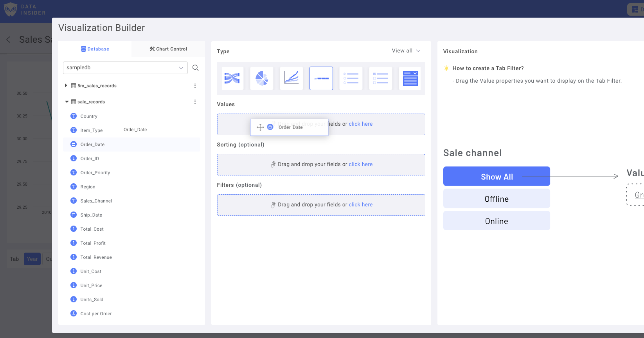
Task: Click 'click here' link in Filters
Action: pyautogui.click(x=360, y=205)
